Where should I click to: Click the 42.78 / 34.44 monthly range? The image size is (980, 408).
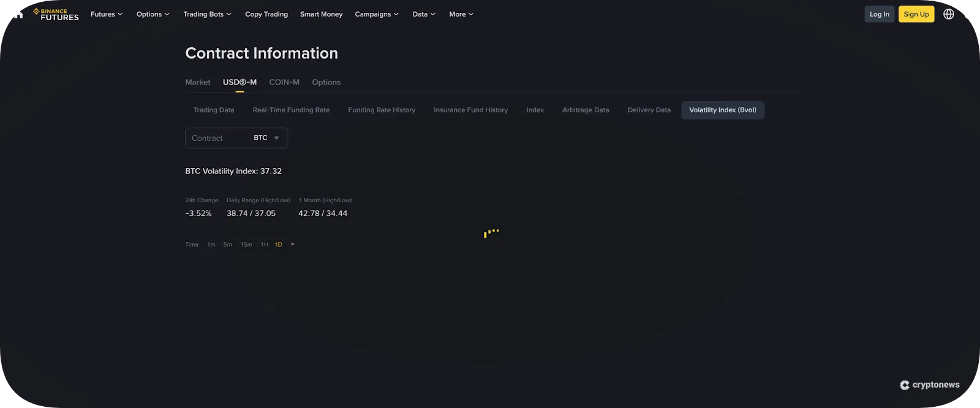click(x=323, y=213)
